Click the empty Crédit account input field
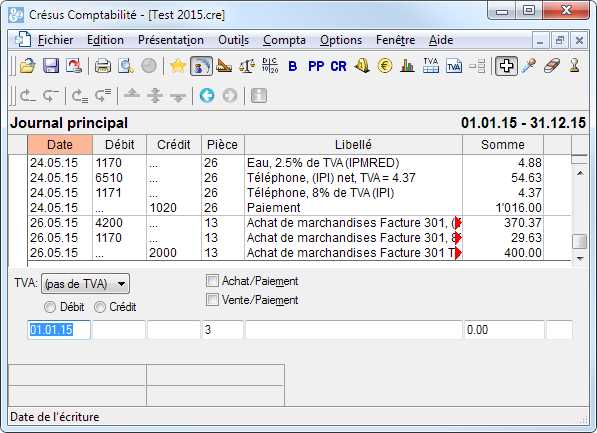Viewport: 597px width, 433px height. 174,330
